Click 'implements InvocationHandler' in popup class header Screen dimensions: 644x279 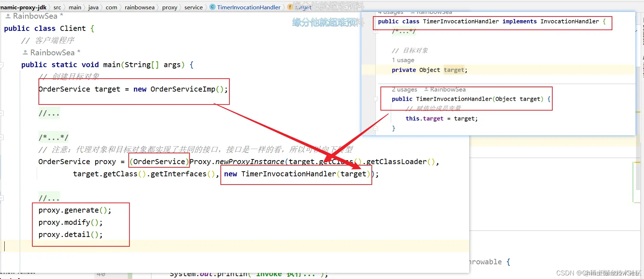pyautogui.click(x=551, y=22)
